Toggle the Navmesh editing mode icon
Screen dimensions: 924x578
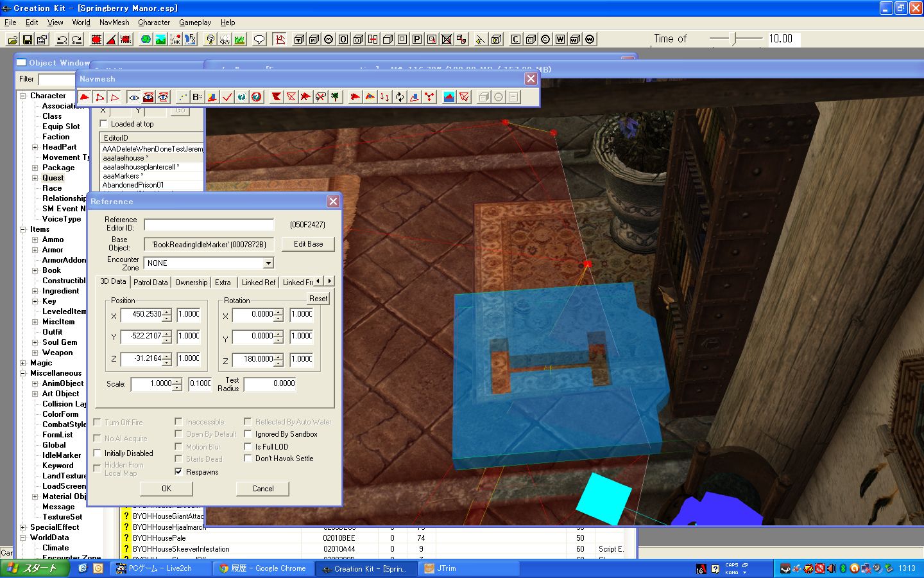pos(279,39)
